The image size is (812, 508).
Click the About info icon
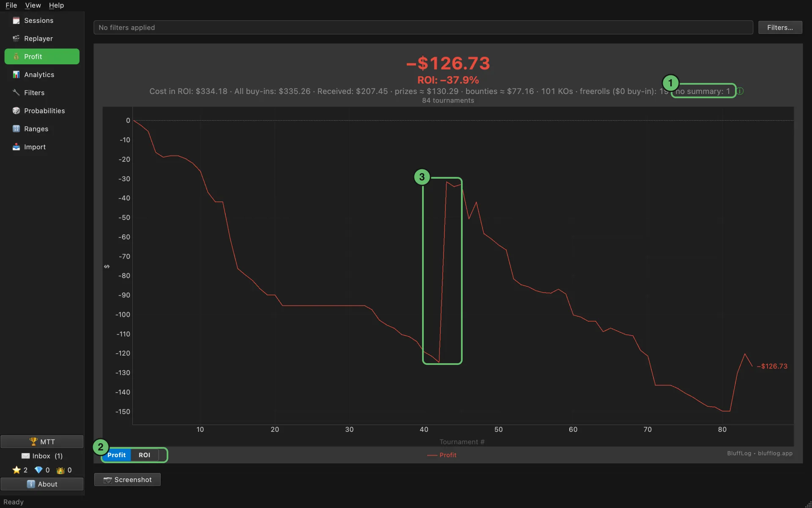click(x=31, y=484)
